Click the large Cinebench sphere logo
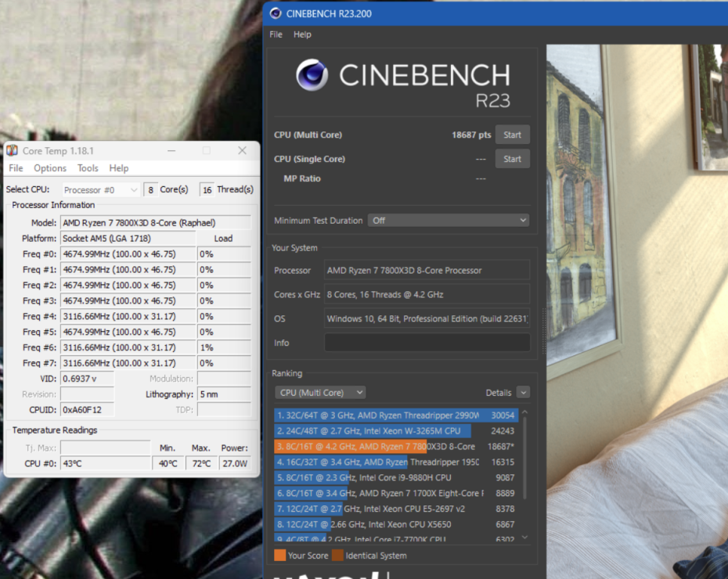This screenshot has height=579, width=728. [x=312, y=74]
